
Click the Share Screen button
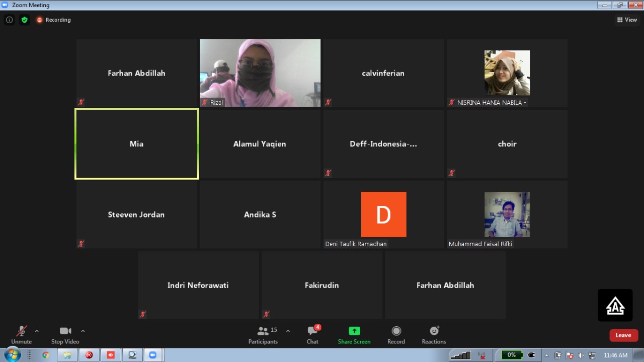[354, 334]
